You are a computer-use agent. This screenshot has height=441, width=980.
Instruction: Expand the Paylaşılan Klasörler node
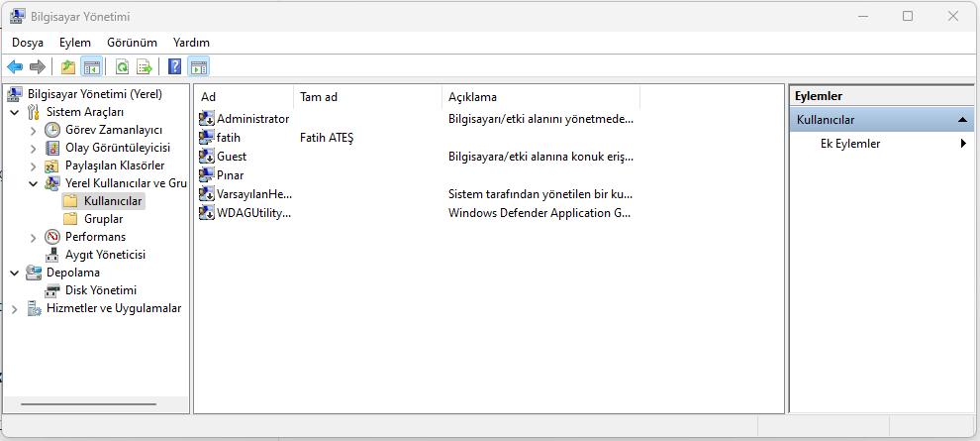point(33,165)
